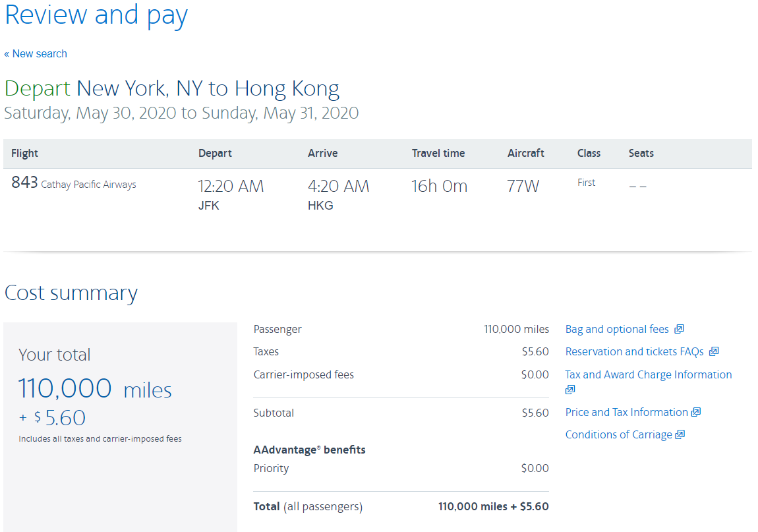Click flight number 843
This screenshot has width=758, height=532.
click(x=24, y=183)
